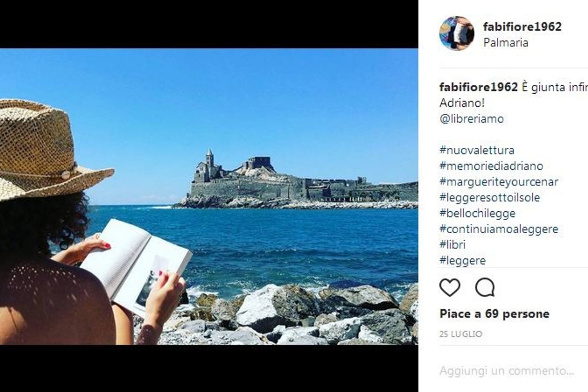Open the Palmaria location link
The width and height of the screenshot is (588, 392).
click(506, 42)
